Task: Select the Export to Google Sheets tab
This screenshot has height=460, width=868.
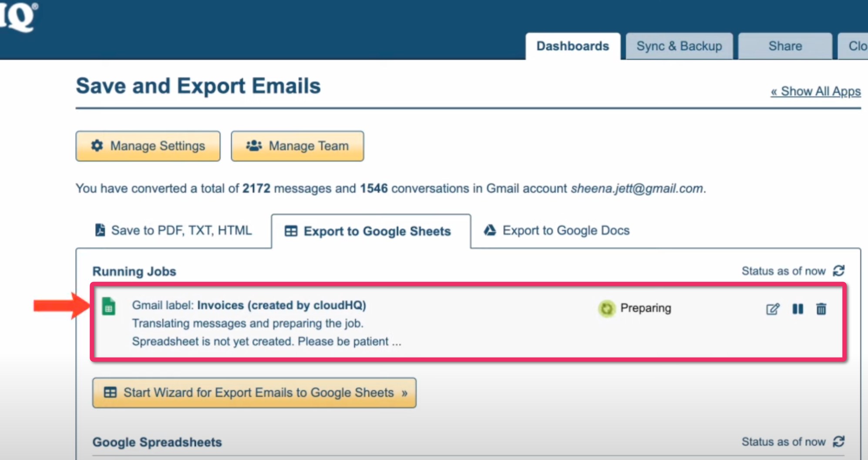Action: [371, 231]
